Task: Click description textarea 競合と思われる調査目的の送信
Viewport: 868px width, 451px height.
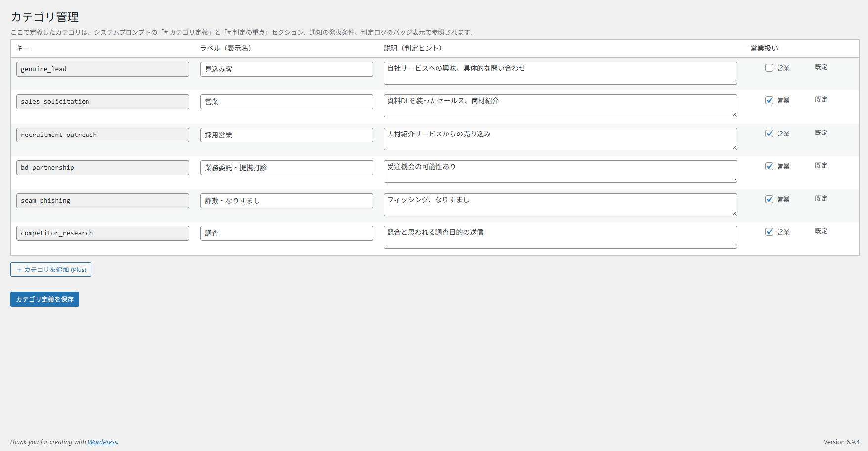Action: tap(560, 237)
